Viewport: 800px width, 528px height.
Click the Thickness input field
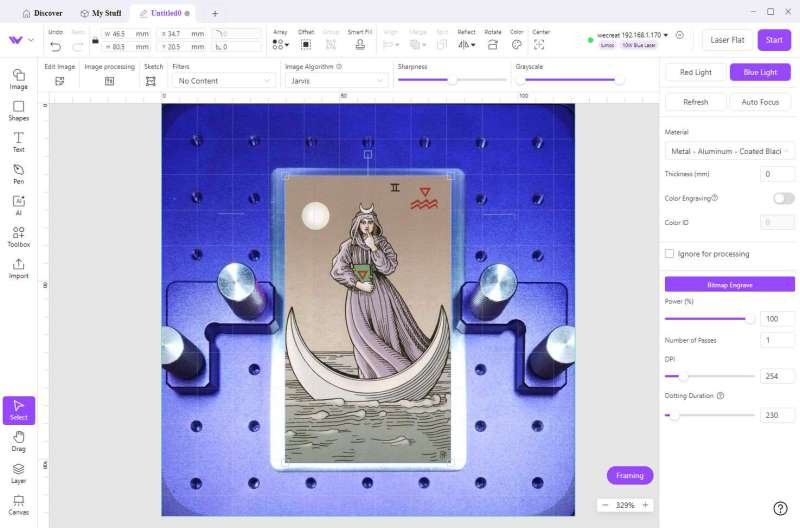click(x=777, y=174)
